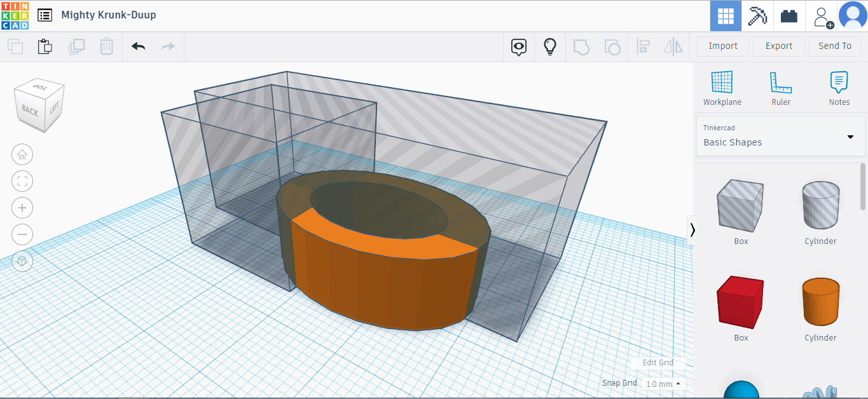Click the Send To button

835,46
